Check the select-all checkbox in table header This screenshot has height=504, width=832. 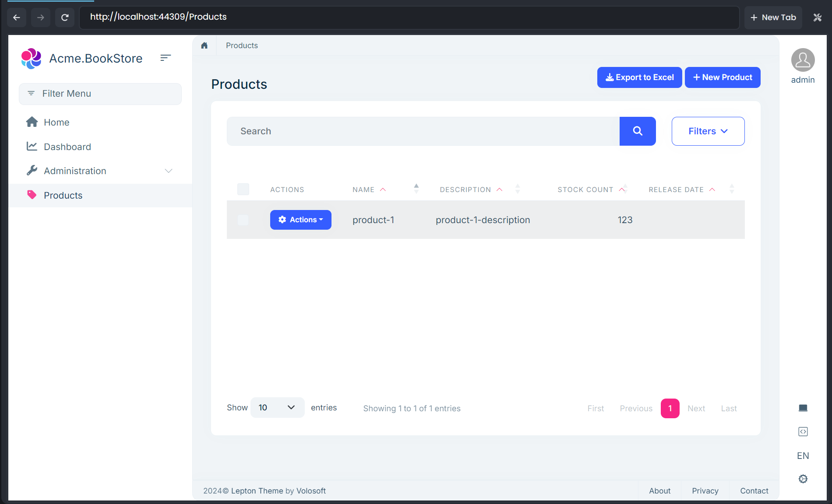(x=243, y=189)
